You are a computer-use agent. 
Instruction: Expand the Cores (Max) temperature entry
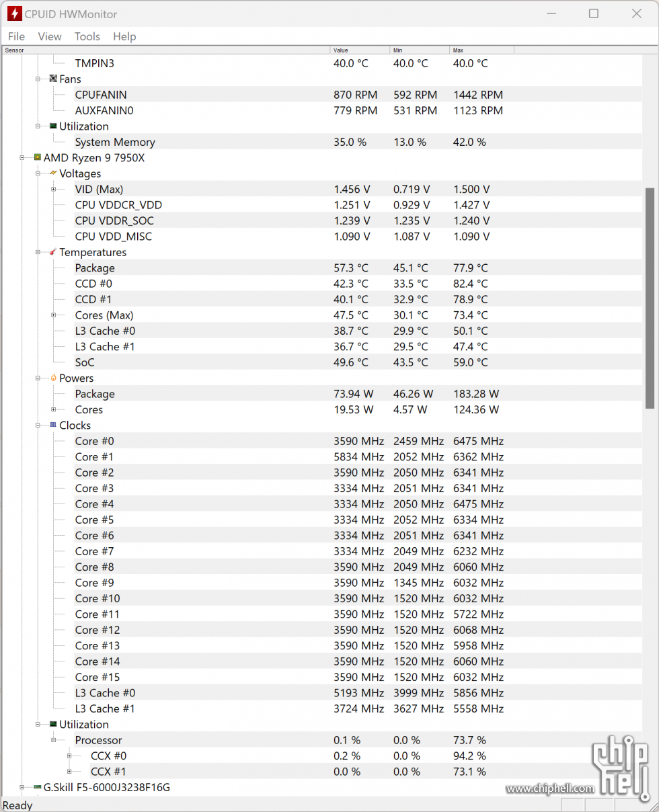tap(54, 315)
